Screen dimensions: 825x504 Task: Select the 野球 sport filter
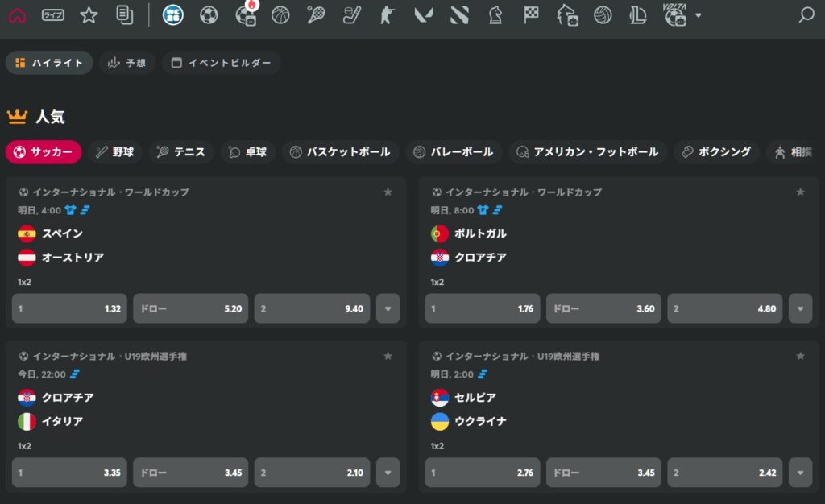pos(115,152)
